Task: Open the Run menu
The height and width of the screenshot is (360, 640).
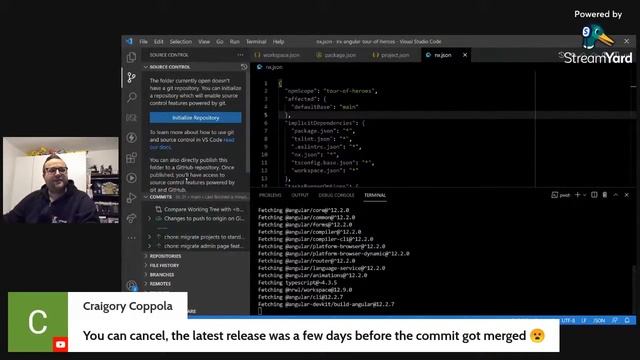Action: click(235, 41)
